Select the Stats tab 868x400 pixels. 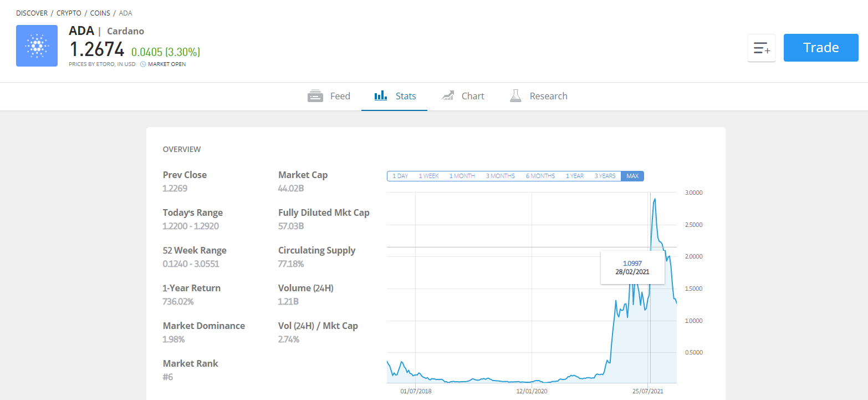click(395, 96)
